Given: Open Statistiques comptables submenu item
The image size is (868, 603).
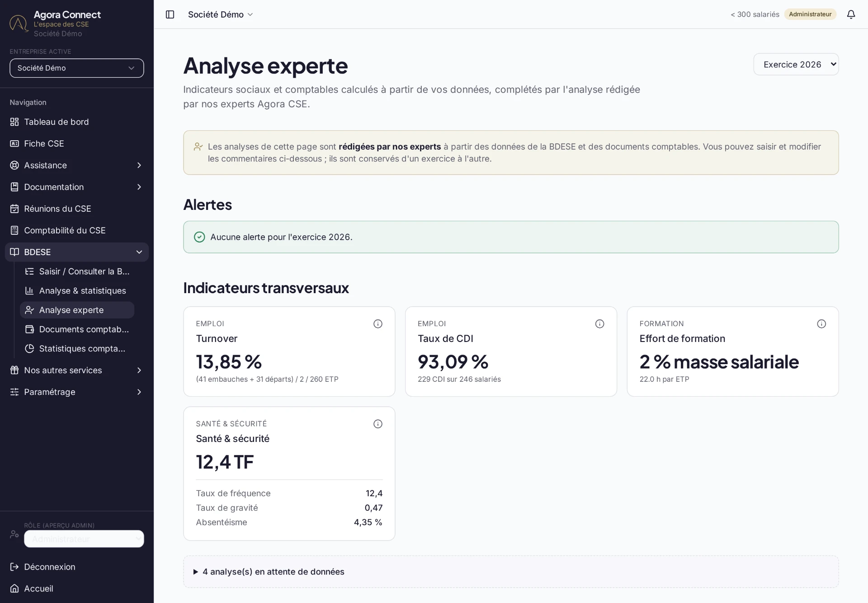Looking at the screenshot, I should (x=77, y=349).
